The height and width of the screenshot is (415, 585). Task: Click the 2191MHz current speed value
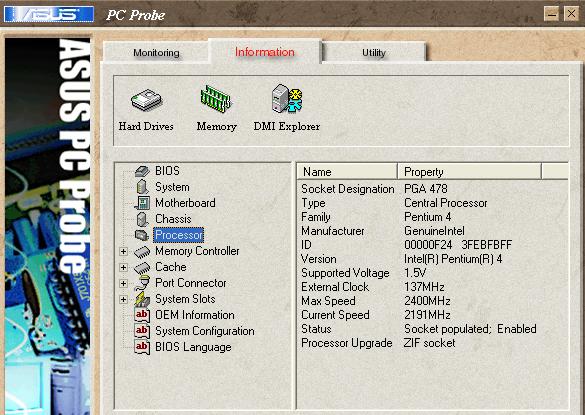pos(427,315)
